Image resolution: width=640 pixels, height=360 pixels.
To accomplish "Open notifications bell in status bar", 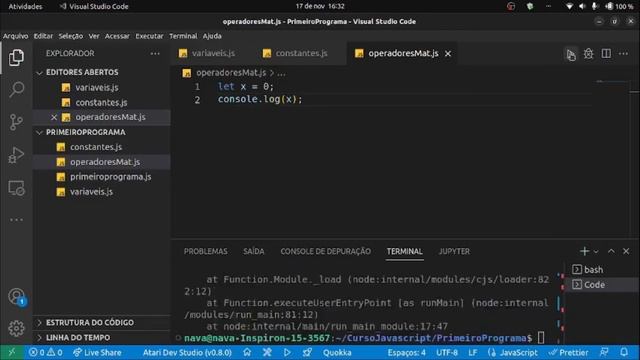I will [624, 352].
